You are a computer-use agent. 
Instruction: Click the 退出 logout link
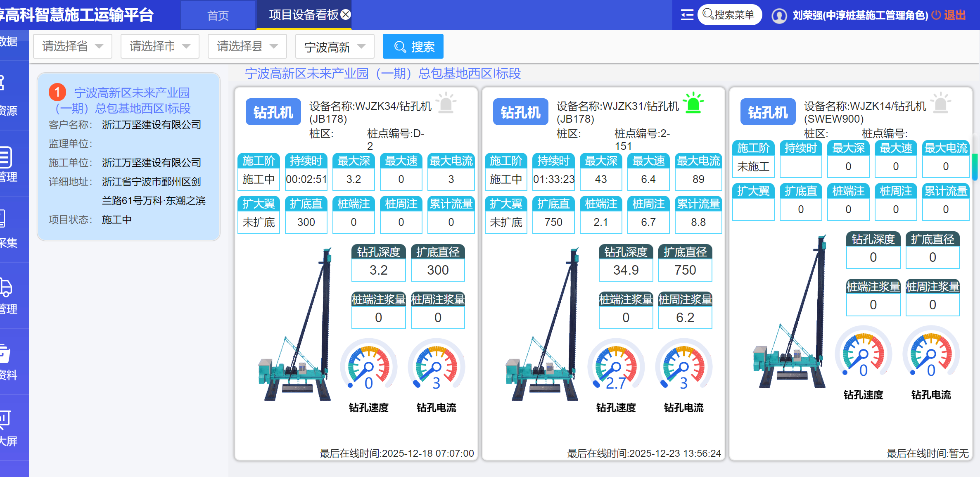(954, 15)
